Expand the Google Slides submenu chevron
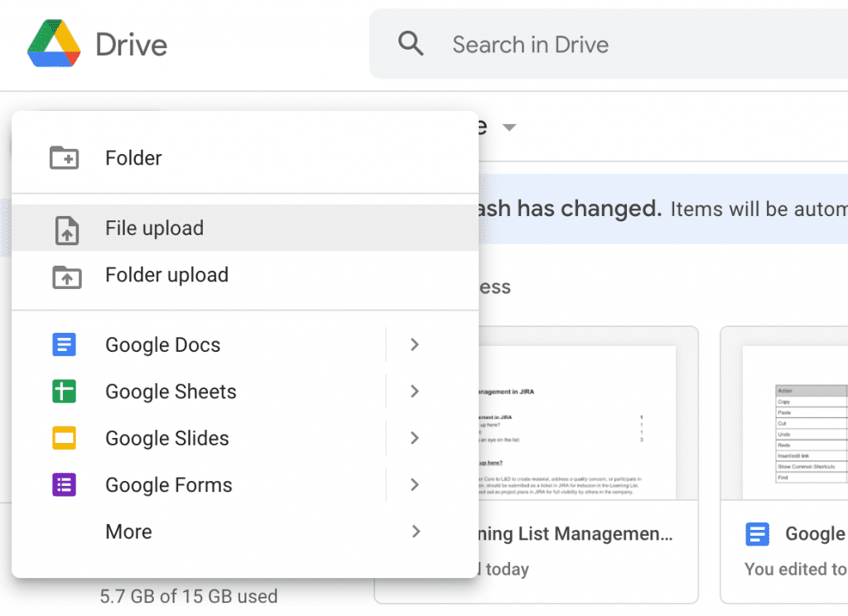 415,438
